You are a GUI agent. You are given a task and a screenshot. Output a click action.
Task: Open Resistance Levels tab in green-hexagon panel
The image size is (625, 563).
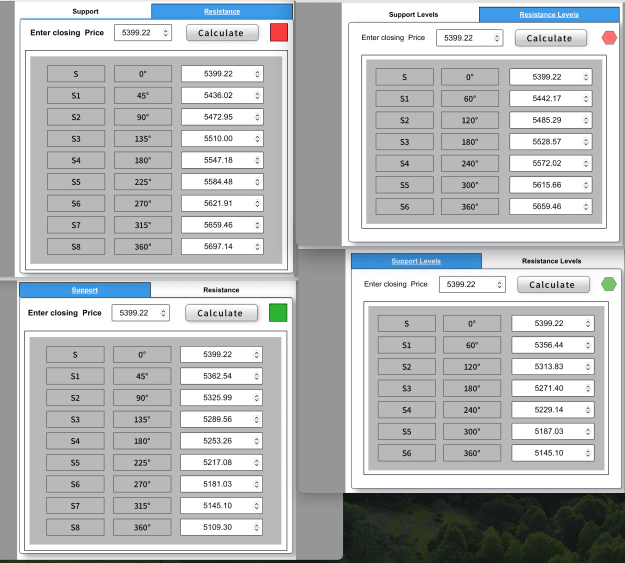pos(552,261)
